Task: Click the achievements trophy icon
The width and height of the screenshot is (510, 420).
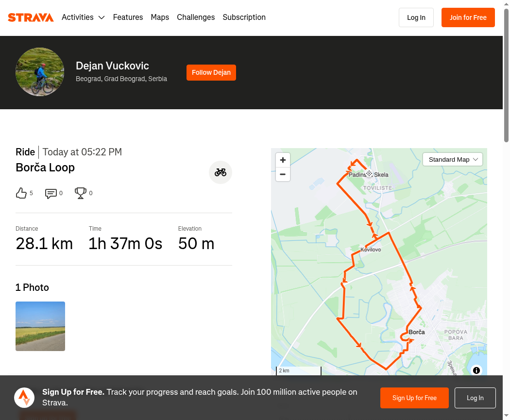Action: coord(80,193)
